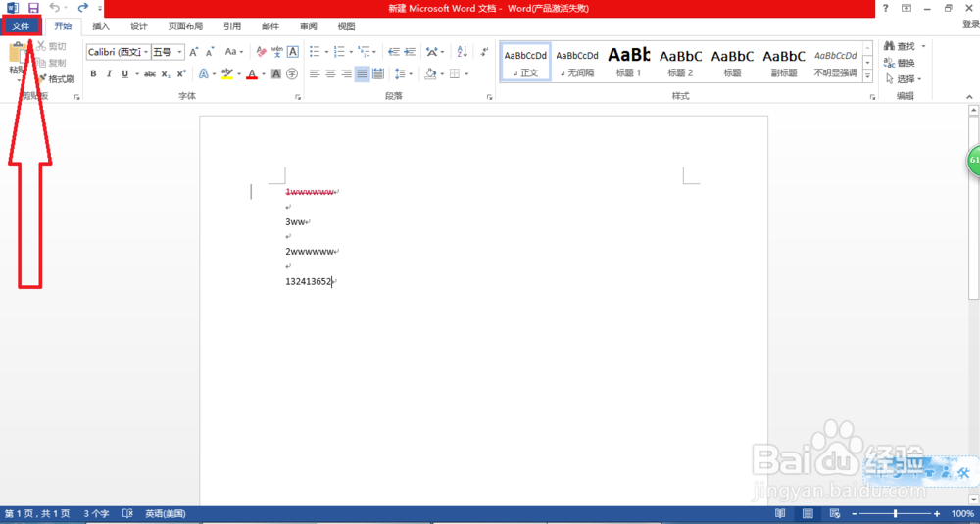The width and height of the screenshot is (980, 524).
Task: Center-align the paragraph
Action: (x=330, y=73)
